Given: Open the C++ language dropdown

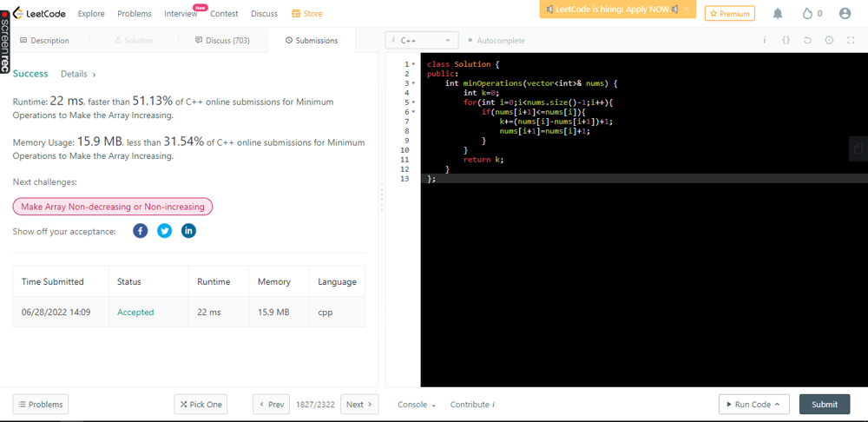Looking at the screenshot, I should 422,40.
